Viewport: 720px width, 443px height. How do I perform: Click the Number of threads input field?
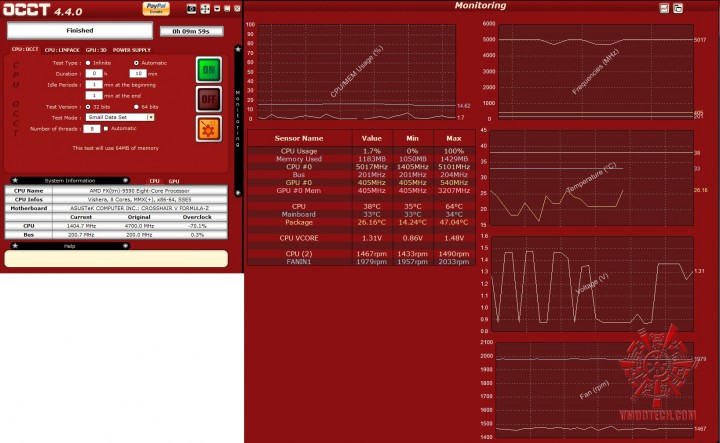91,129
